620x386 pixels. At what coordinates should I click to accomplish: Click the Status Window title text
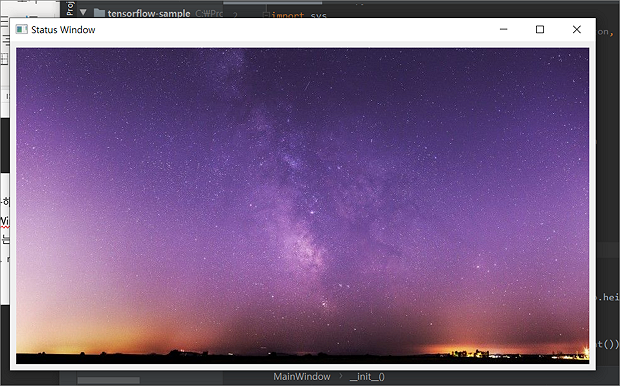[63, 30]
